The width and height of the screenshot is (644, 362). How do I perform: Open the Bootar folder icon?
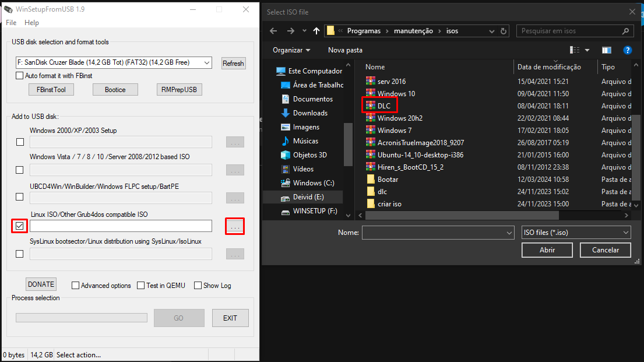(x=371, y=180)
